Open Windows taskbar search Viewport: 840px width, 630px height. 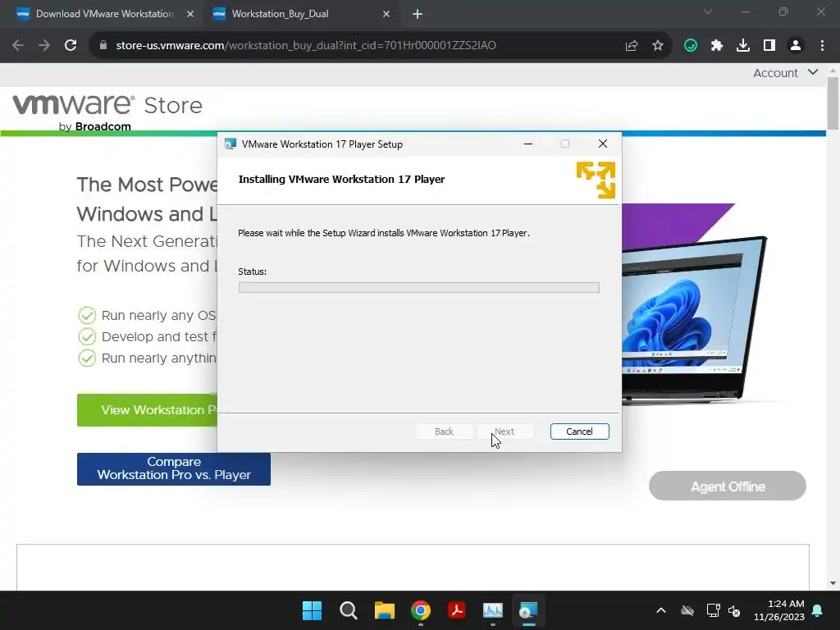348,610
